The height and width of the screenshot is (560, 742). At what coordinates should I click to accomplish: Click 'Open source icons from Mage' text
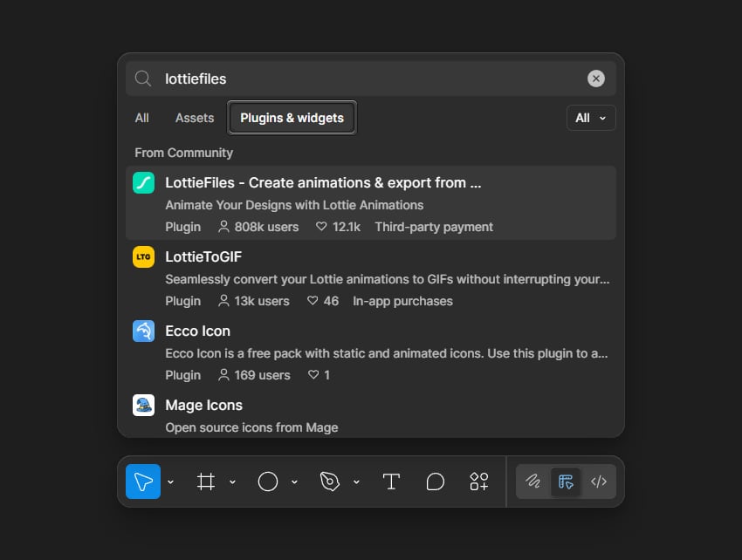click(251, 427)
